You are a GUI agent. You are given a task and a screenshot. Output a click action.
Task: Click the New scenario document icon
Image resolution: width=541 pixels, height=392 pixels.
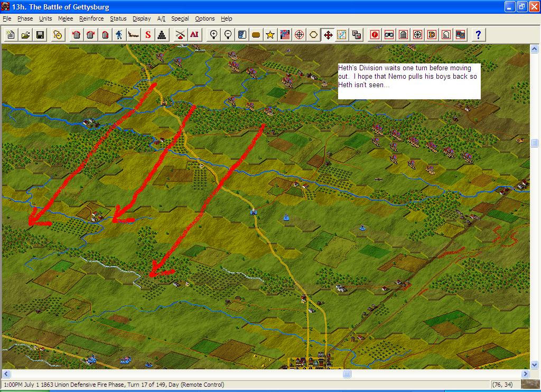click(11, 34)
